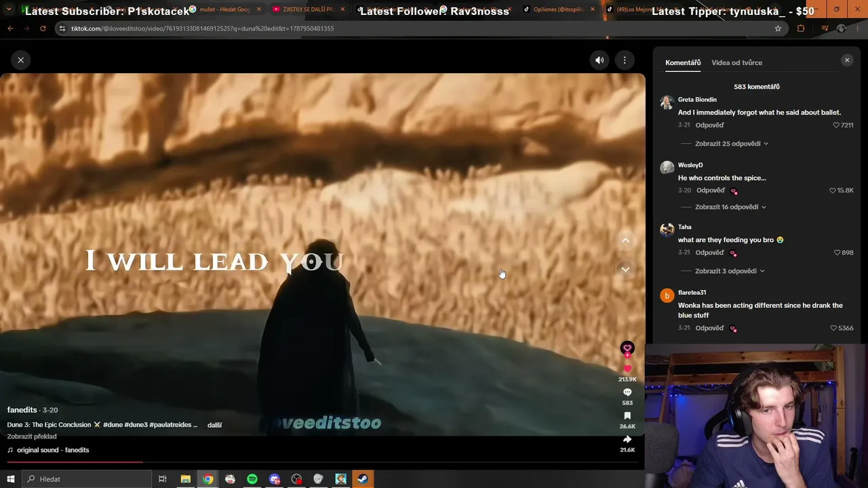This screenshot has height=488, width=868.
Task: Go to the previous video
Action: click(x=625, y=241)
